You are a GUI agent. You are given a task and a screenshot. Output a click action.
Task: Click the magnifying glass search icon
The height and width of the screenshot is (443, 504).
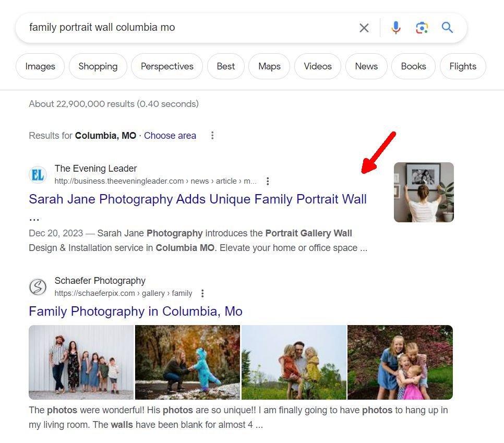point(447,28)
